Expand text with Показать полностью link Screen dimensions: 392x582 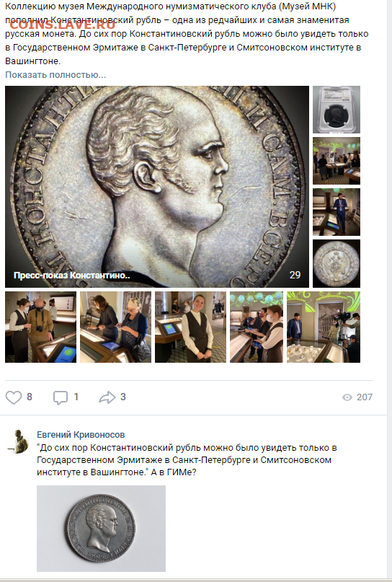point(55,74)
